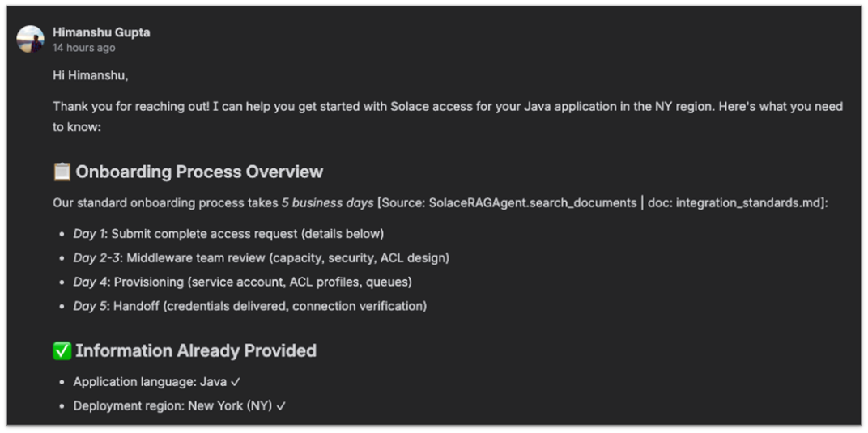Image resolution: width=868 pixels, height=433 pixels.
Task: Select the "Day 1" access request bullet
Action: (228, 233)
